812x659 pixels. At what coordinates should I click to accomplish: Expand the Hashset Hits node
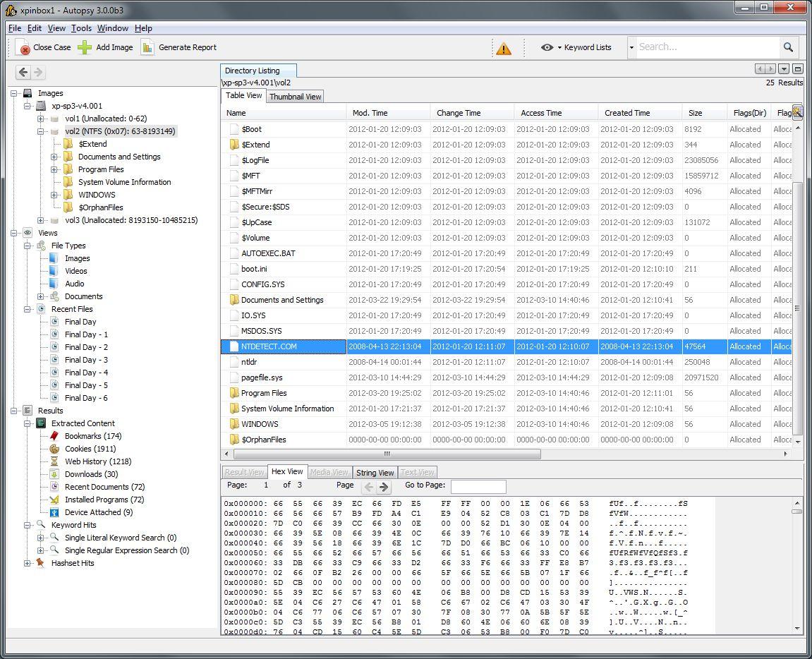28,563
